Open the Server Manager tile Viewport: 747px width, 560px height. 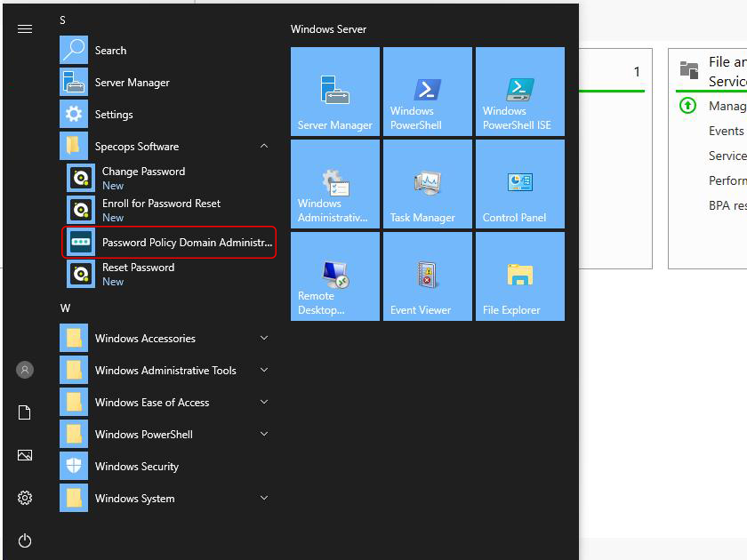click(x=335, y=92)
